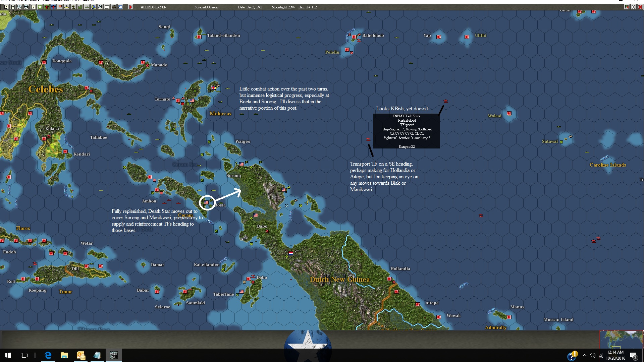This screenshot has height=362, width=644.
Task: Click the 'Date: Dec 2, 1943' text
Action: [x=250, y=7]
